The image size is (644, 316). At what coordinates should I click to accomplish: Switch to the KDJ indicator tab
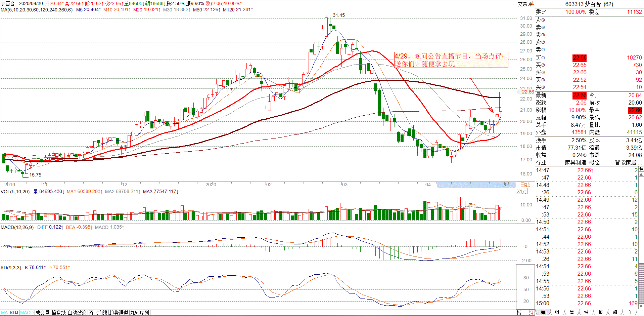click(x=14, y=313)
